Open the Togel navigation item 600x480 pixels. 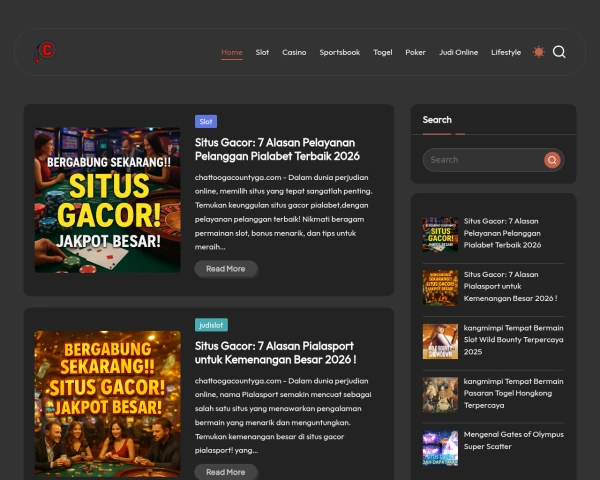tap(383, 52)
